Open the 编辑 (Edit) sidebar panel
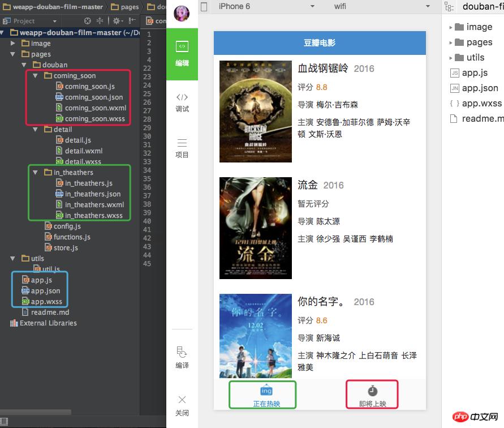 (182, 53)
